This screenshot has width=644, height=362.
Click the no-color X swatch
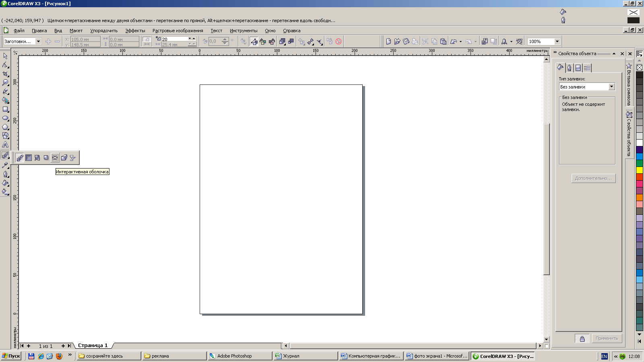coord(640,68)
